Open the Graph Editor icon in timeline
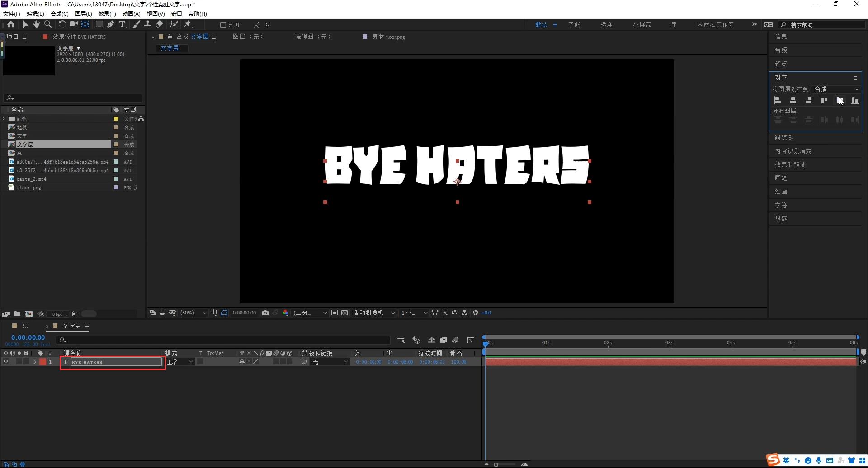The height and width of the screenshot is (468, 868). point(471,340)
